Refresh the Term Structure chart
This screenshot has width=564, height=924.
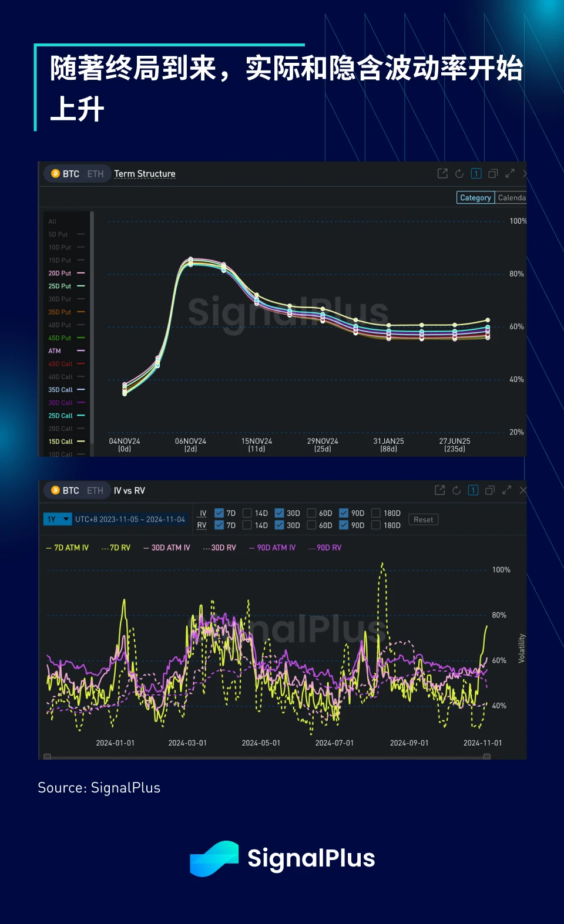[459, 174]
